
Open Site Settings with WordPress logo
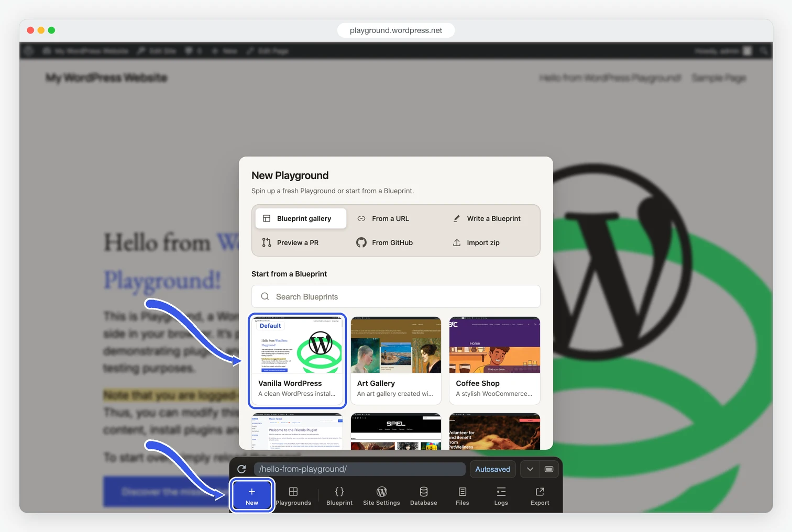coord(381,495)
